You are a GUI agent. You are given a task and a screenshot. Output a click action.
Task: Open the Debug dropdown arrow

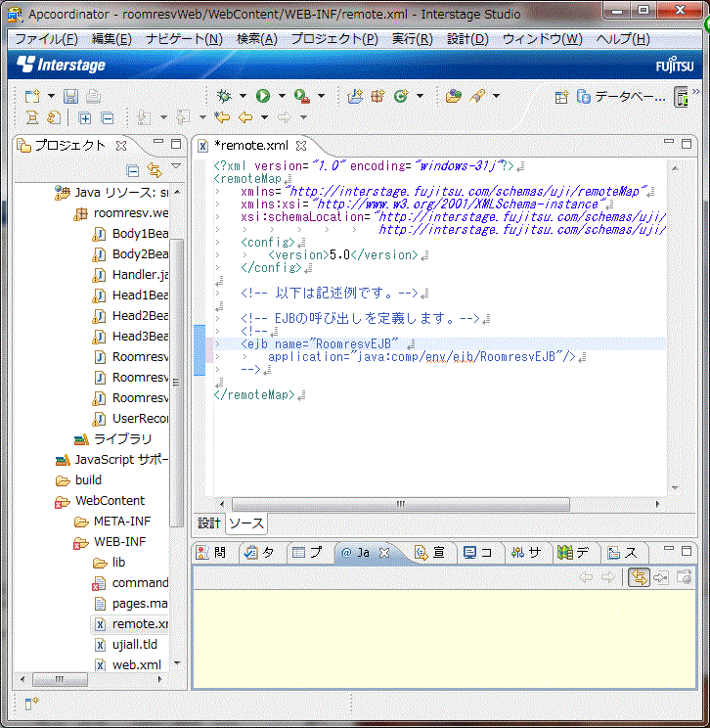click(x=243, y=96)
